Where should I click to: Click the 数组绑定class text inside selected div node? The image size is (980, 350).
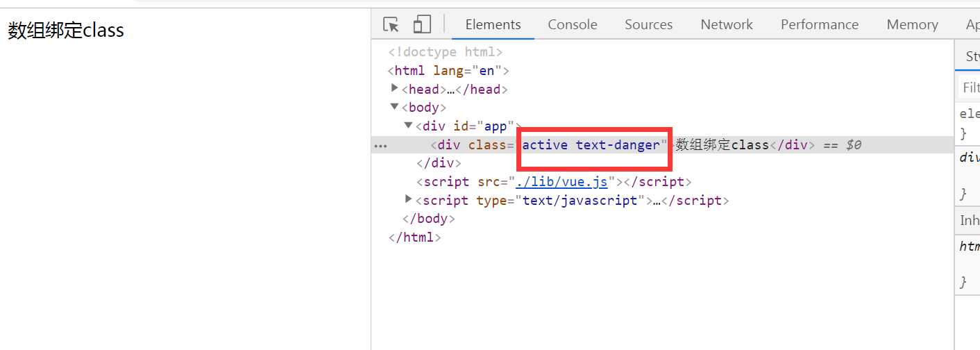pyautogui.click(x=722, y=145)
